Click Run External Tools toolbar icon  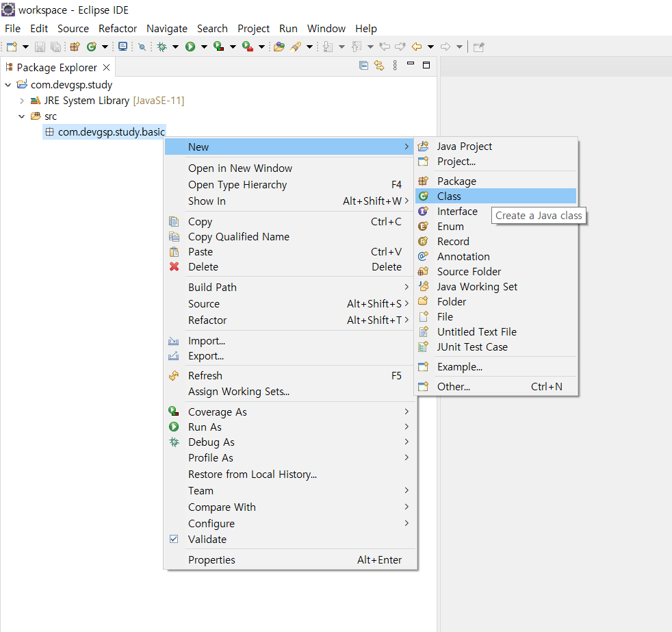pos(248,47)
